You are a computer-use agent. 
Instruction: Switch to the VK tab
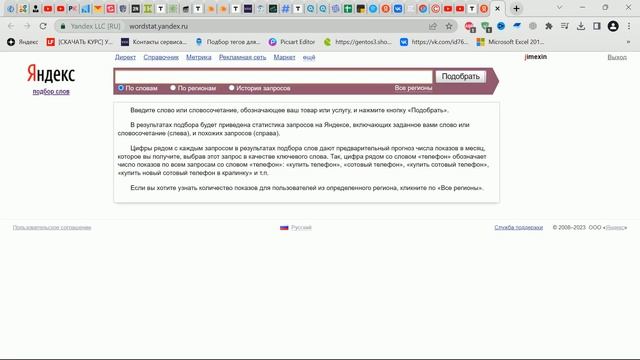398,9
